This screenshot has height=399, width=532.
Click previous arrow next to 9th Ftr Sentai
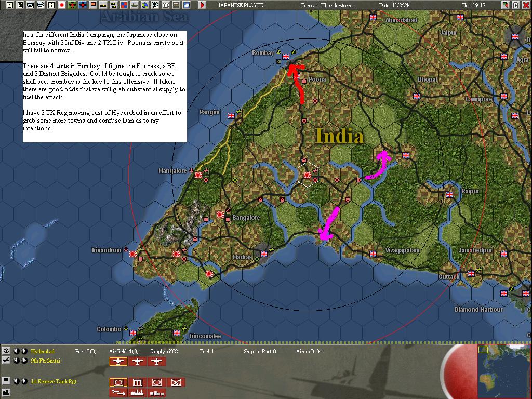click(x=16, y=361)
